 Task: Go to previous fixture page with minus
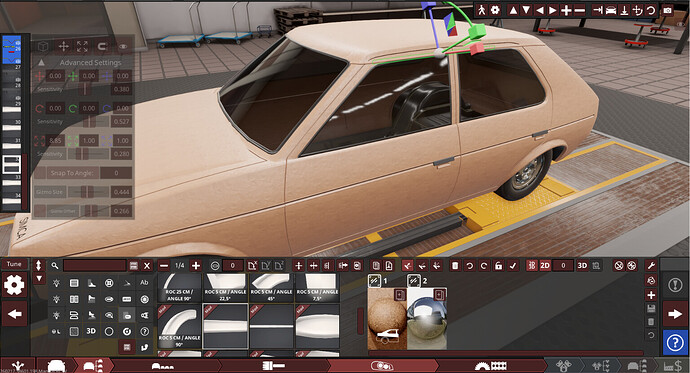[164, 266]
